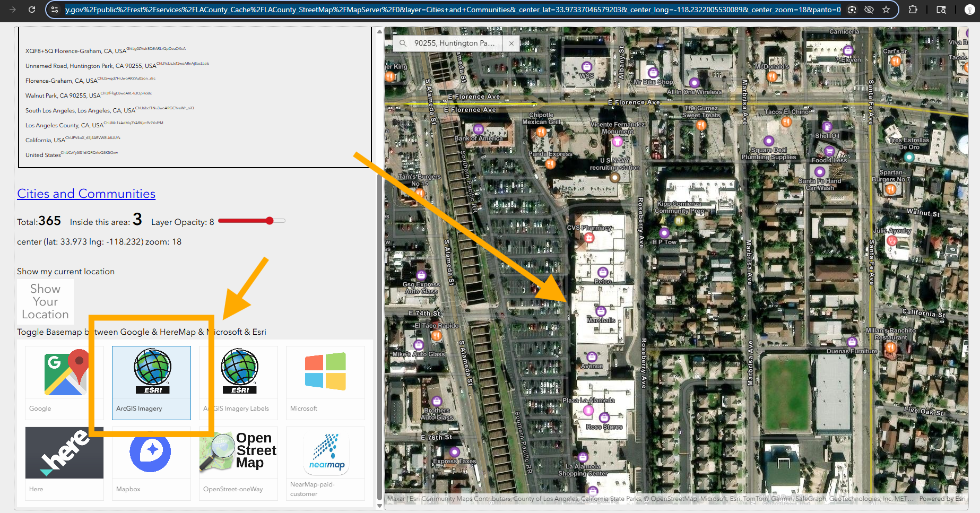Screen dimensions: 980x513
Task: Click the eye-slash tracking protection icon
Action: [x=869, y=10]
